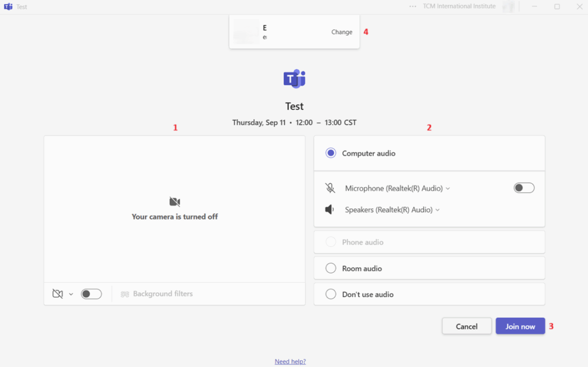This screenshot has height=367, width=588.
Task: Click the Teams logo in title bar
Action: (x=8, y=7)
